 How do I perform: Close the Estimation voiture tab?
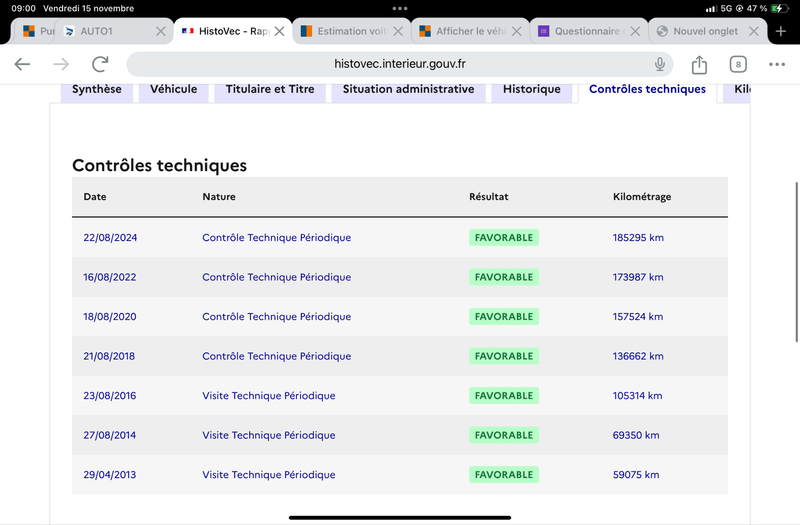coord(398,31)
